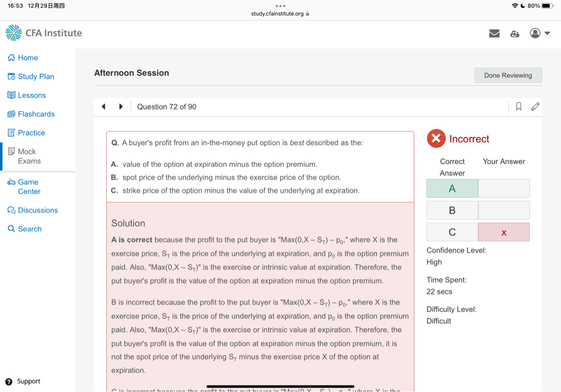
Task: Select the answer B cell
Action: 452,210
